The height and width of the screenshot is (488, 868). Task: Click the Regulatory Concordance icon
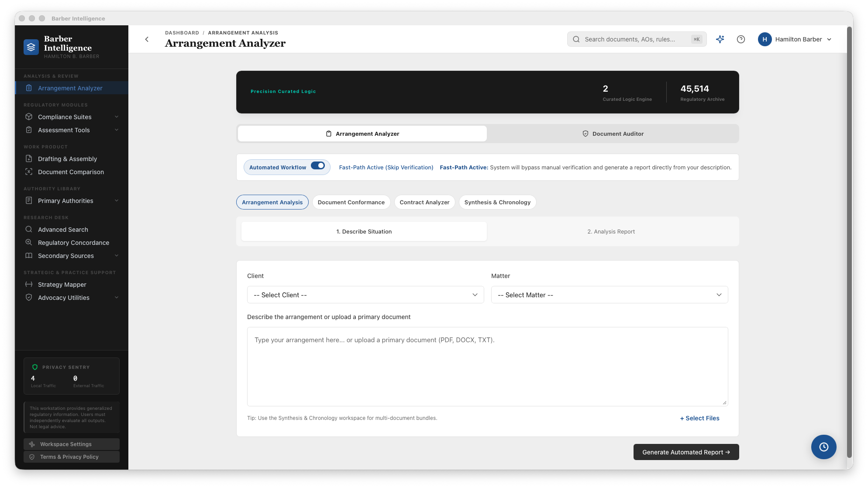[29, 242]
